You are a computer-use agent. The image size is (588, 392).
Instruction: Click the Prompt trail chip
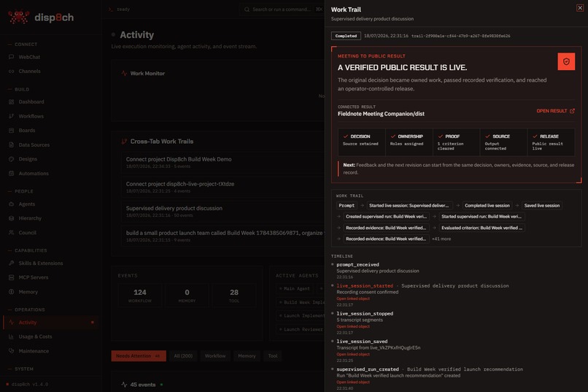point(347,206)
